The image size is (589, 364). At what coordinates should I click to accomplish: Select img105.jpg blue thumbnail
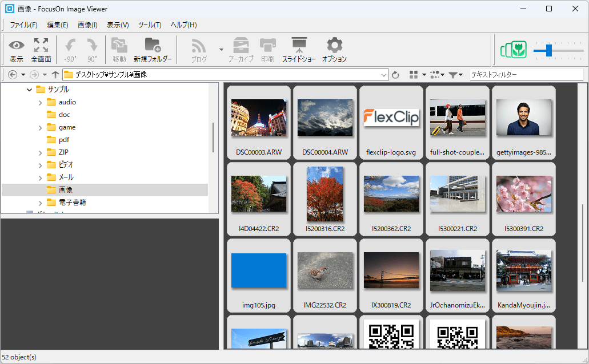259,276
